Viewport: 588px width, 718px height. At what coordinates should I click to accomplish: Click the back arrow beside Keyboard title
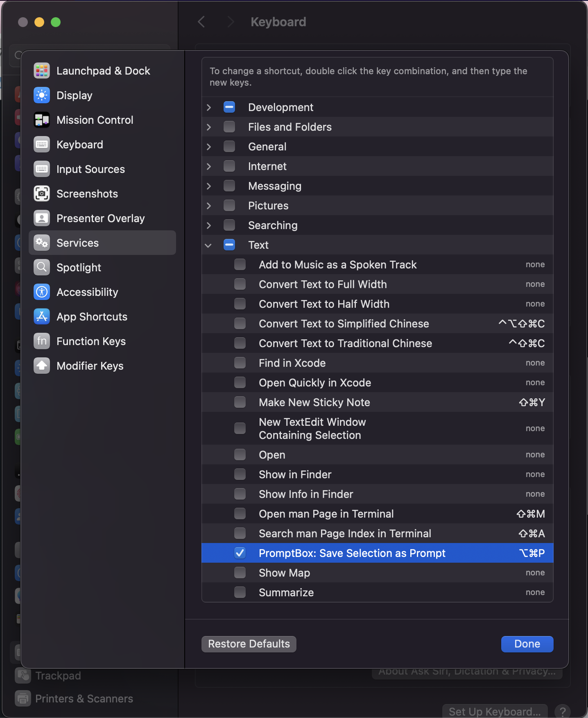coord(201,22)
